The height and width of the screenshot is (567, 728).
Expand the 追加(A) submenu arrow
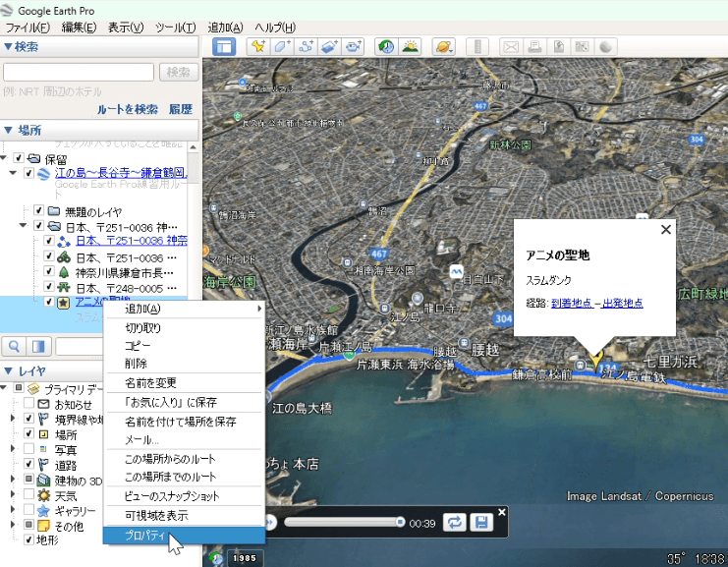259,309
